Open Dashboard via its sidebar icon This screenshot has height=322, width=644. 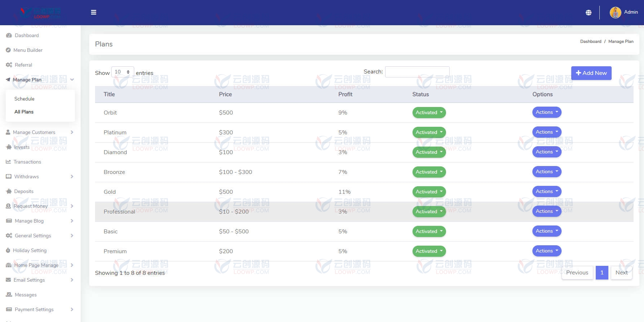[9, 35]
